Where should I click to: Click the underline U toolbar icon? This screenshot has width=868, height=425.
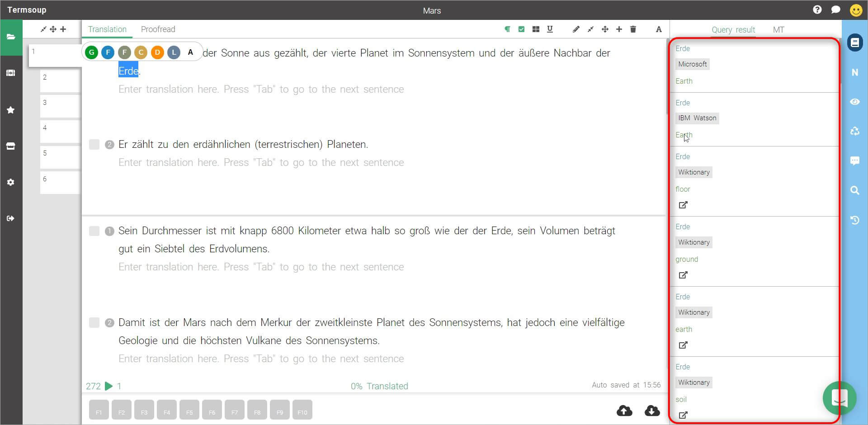coord(550,29)
